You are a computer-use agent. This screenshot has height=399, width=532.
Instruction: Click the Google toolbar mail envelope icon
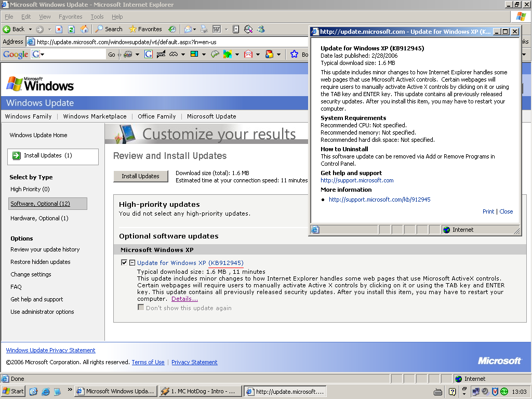point(248,54)
